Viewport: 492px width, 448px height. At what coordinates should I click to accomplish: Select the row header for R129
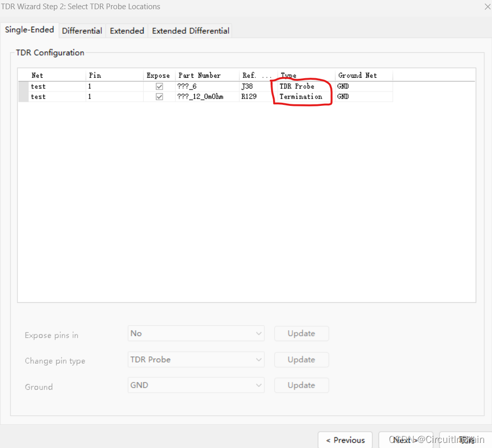[23, 97]
